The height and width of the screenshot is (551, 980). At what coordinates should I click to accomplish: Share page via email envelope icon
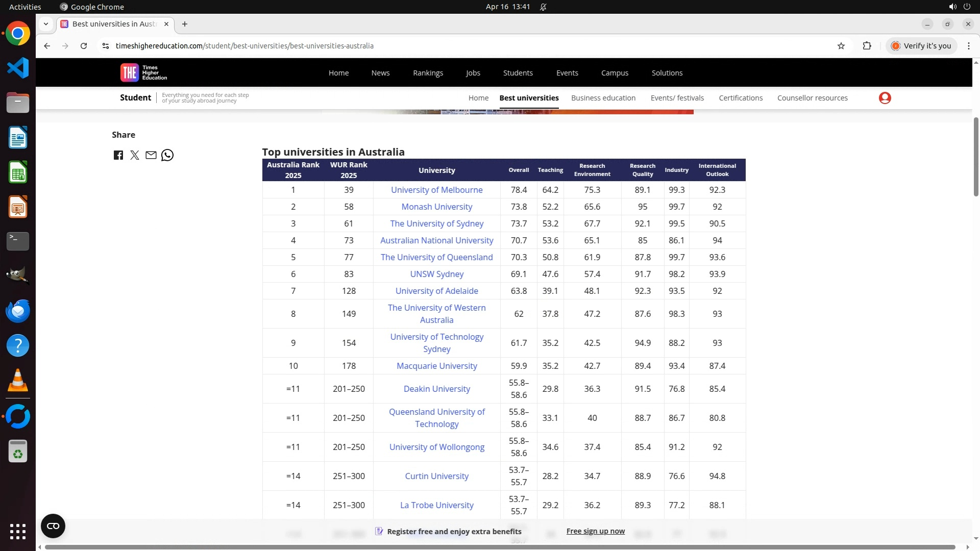click(151, 155)
